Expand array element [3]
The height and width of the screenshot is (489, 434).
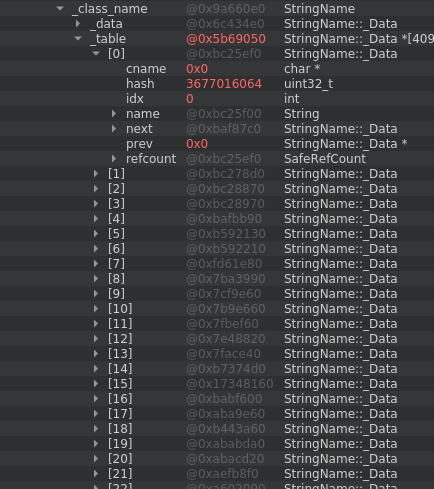click(96, 204)
